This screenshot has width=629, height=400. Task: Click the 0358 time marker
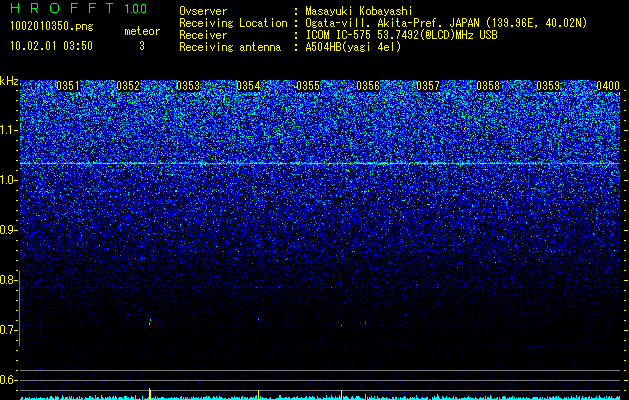pyautogui.click(x=488, y=86)
